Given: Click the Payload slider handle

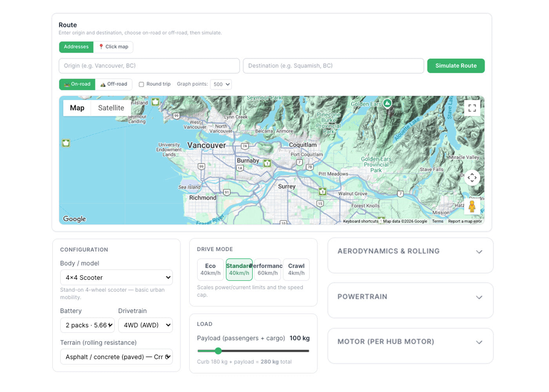Looking at the screenshot, I should [218, 351].
